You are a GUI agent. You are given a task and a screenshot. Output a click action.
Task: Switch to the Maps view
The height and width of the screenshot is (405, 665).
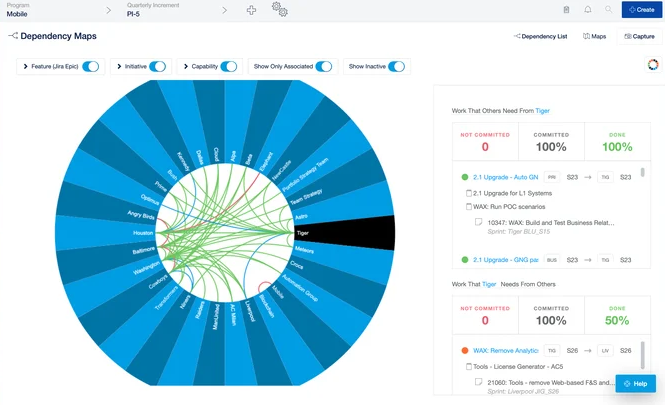(x=594, y=36)
